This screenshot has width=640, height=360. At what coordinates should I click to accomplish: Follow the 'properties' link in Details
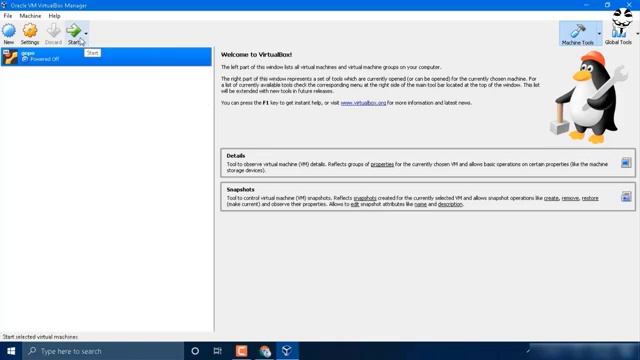tap(382, 164)
